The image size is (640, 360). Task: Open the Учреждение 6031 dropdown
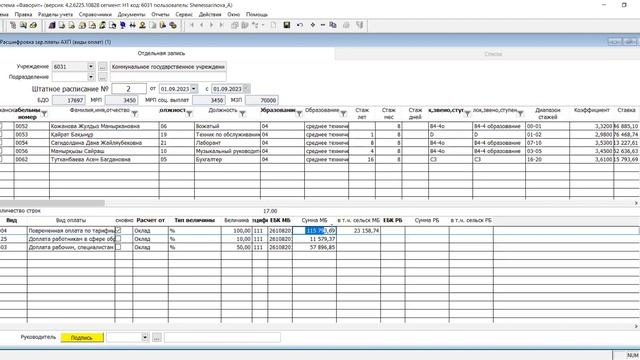(x=91, y=66)
